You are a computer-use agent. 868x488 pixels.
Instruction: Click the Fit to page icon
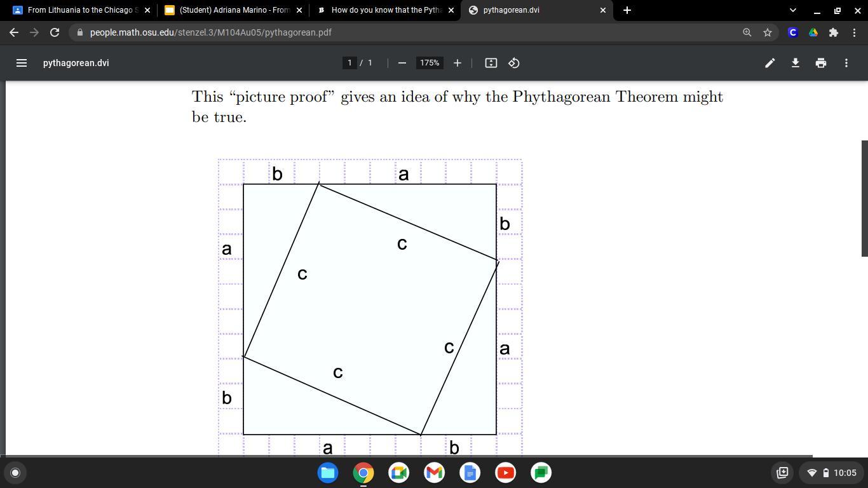coord(491,63)
